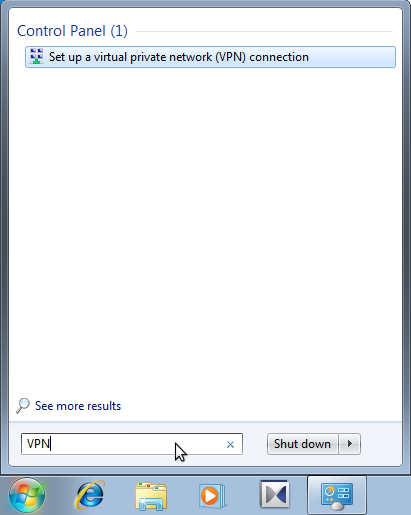The image size is (411, 515).
Task: Click the network icon beside the VPN result
Action: point(36,57)
